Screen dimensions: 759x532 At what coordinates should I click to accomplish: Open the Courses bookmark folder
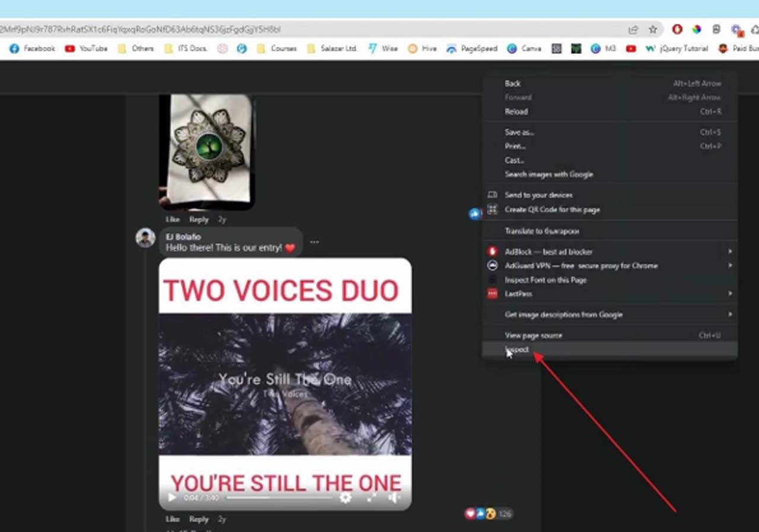(x=277, y=49)
